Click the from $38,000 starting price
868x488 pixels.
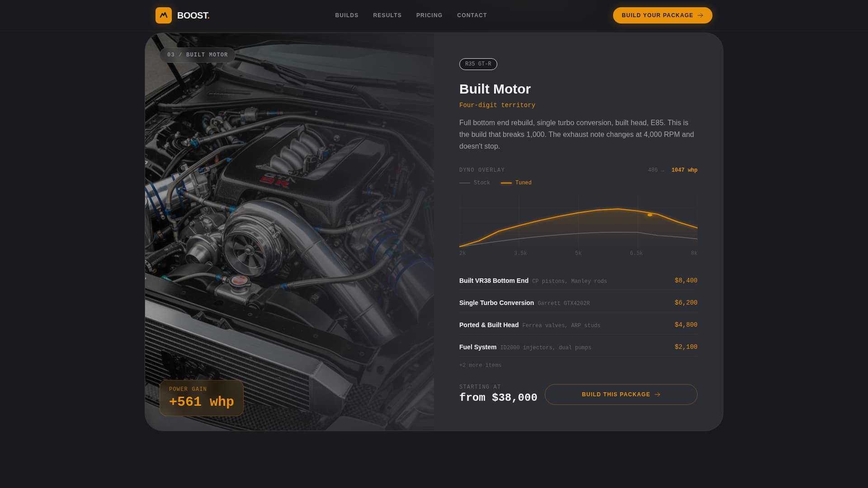click(498, 398)
